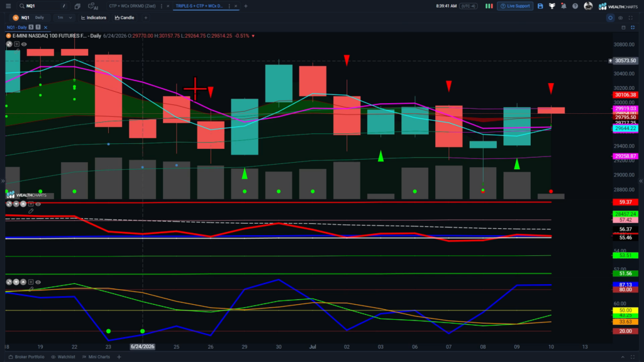Screen dimensions: 644x362
Task: Open the help question mark icon
Action: point(575,6)
